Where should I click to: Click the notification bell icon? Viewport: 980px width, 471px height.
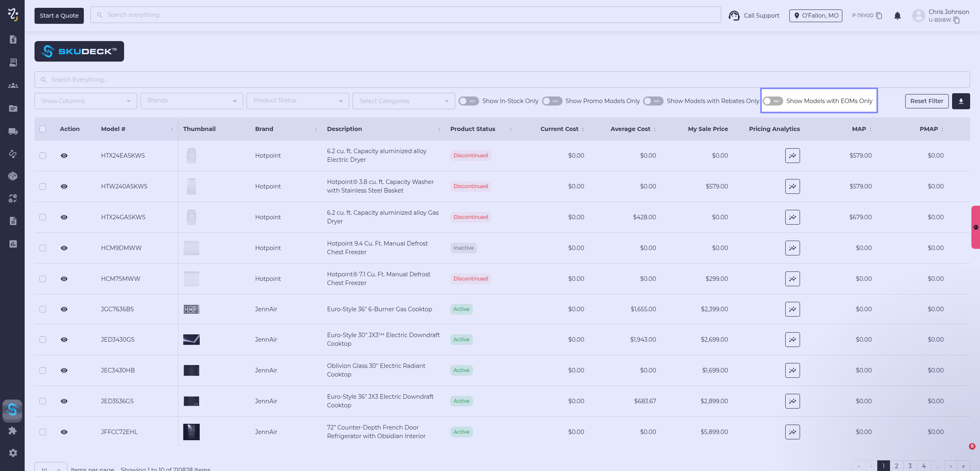897,16
